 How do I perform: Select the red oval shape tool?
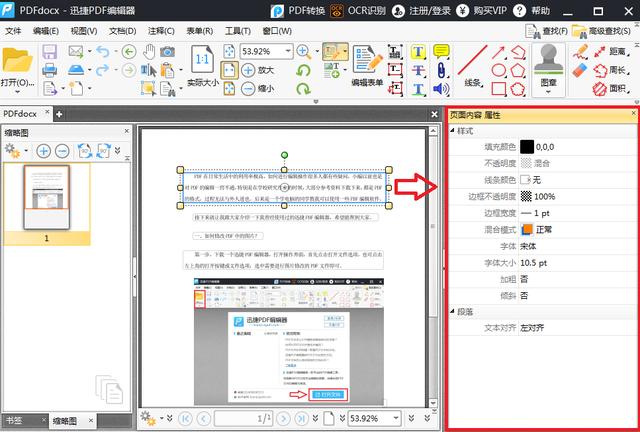(499, 70)
